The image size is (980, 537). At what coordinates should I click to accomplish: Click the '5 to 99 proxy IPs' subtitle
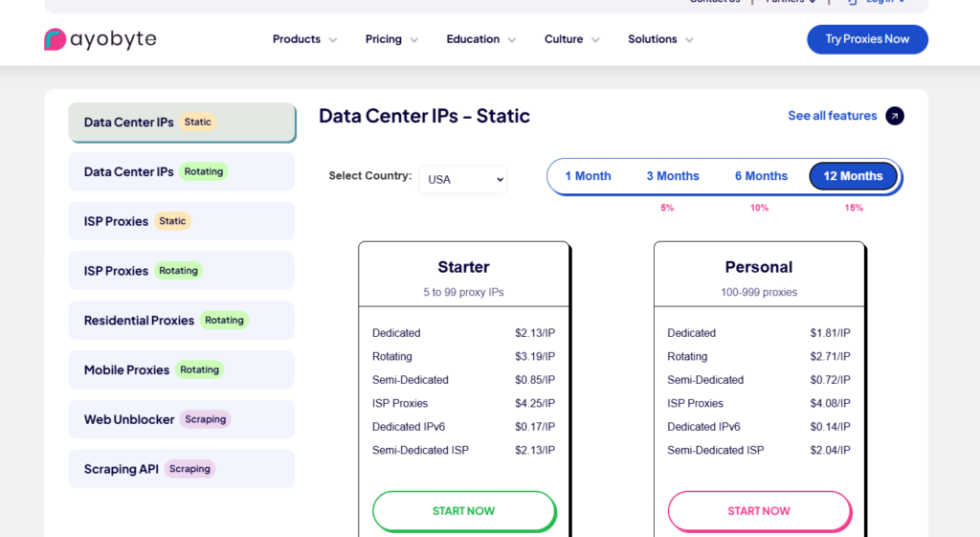pos(463,292)
